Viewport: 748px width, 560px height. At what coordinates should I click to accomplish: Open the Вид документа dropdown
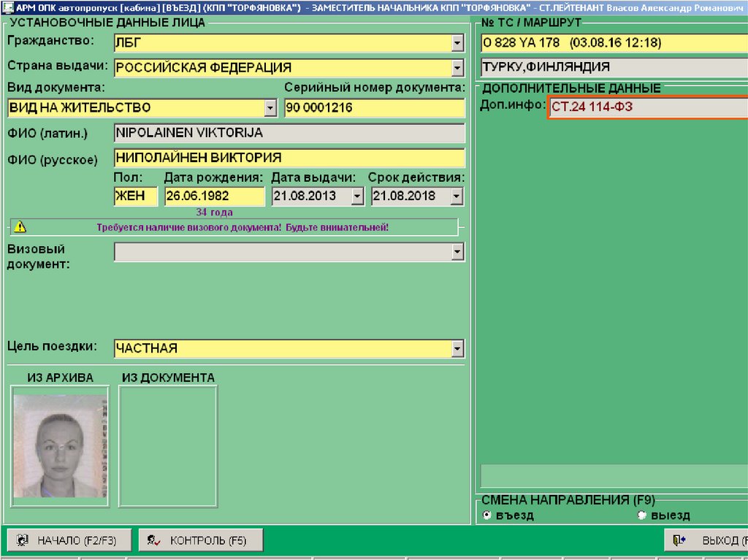click(270, 108)
